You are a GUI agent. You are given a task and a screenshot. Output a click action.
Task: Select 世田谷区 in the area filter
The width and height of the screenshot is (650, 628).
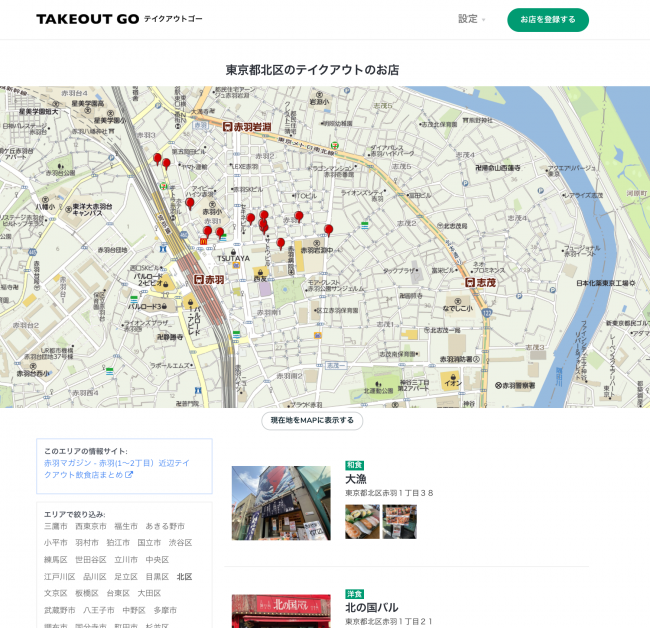(90, 560)
